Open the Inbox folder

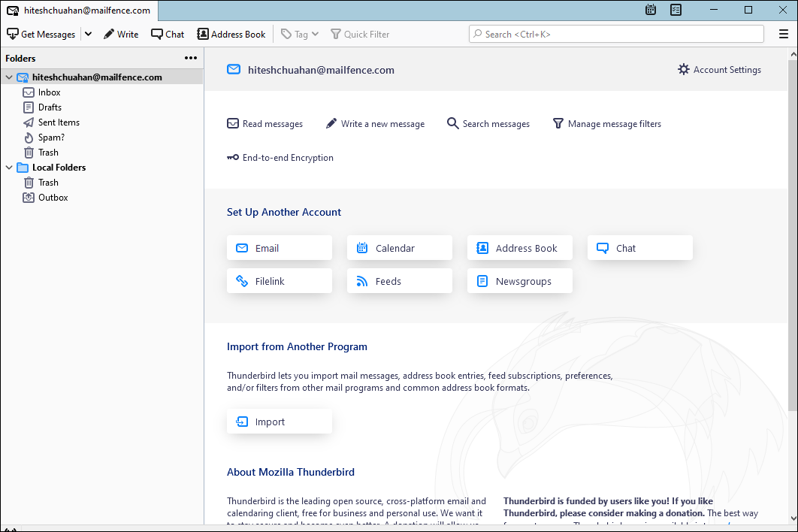(x=49, y=92)
